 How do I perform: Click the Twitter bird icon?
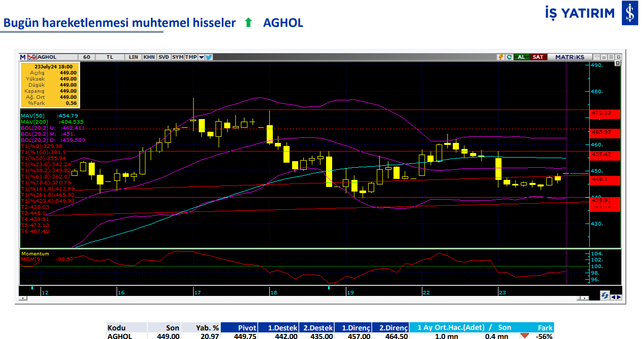(x=209, y=57)
